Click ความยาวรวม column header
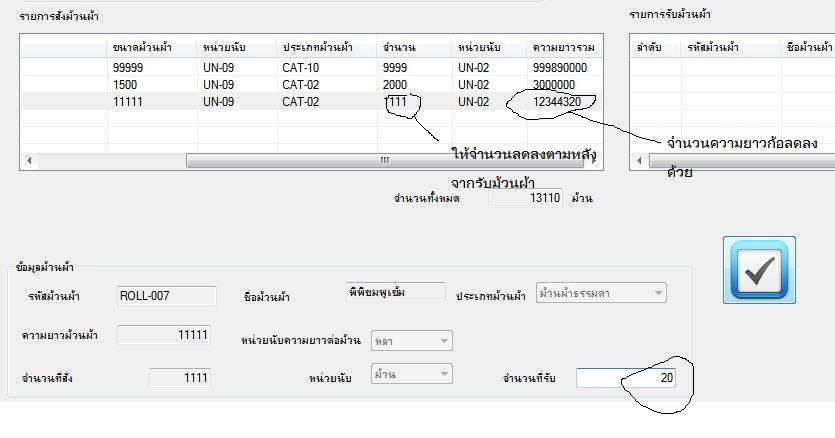The width and height of the screenshot is (835, 438). click(x=564, y=47)
